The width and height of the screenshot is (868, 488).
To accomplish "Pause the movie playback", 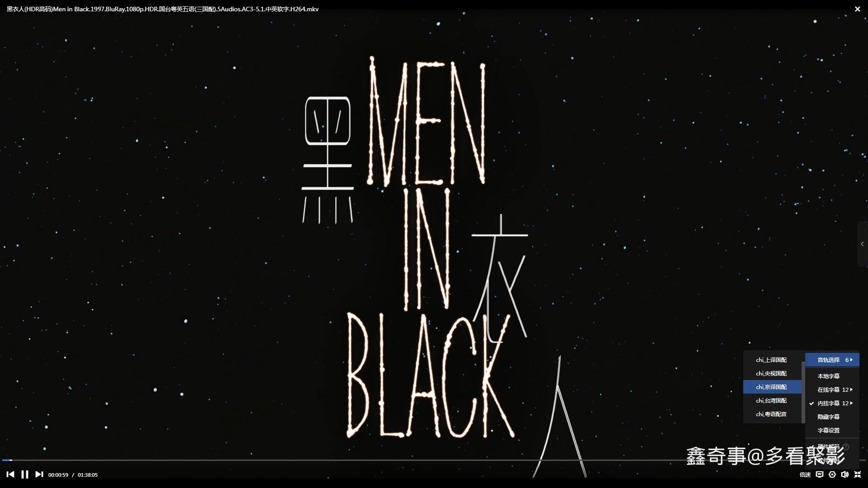I will (x=25, y=474).
